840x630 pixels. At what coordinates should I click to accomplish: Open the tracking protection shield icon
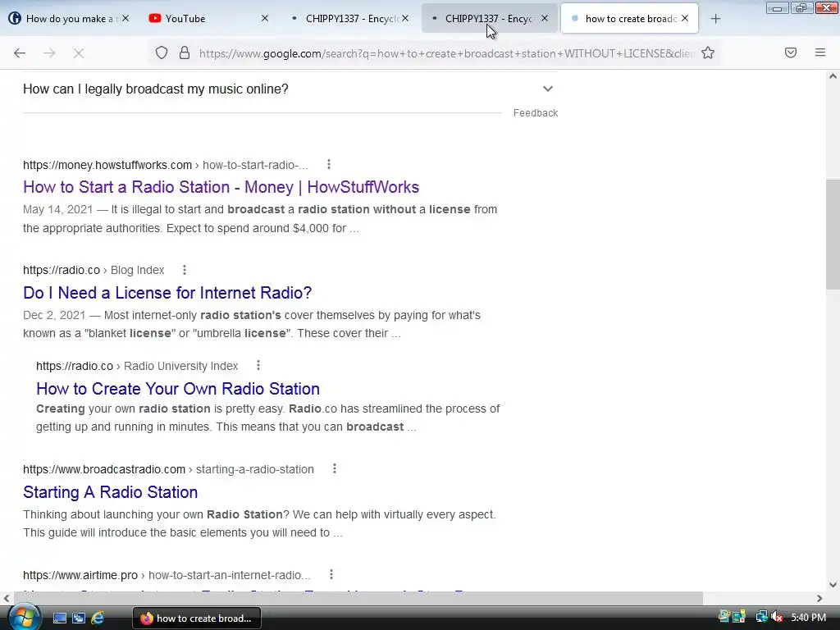pyautogui.click(x=162, y=53)
